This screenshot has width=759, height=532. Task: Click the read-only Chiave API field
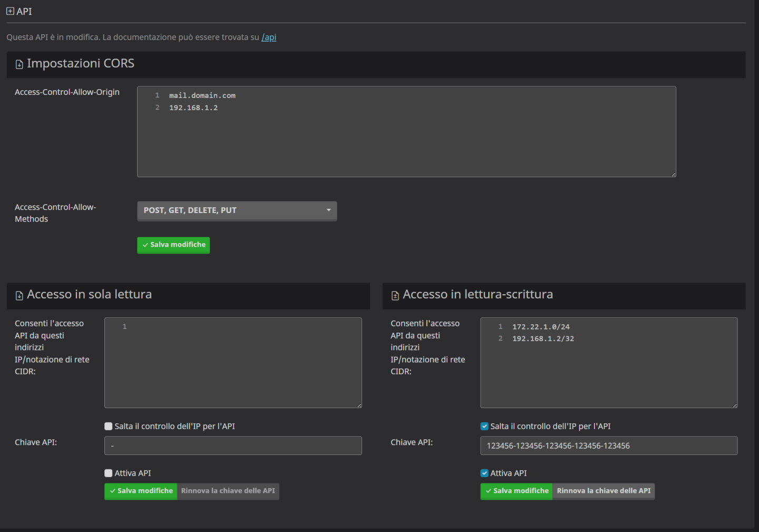[x=233, y=446]
